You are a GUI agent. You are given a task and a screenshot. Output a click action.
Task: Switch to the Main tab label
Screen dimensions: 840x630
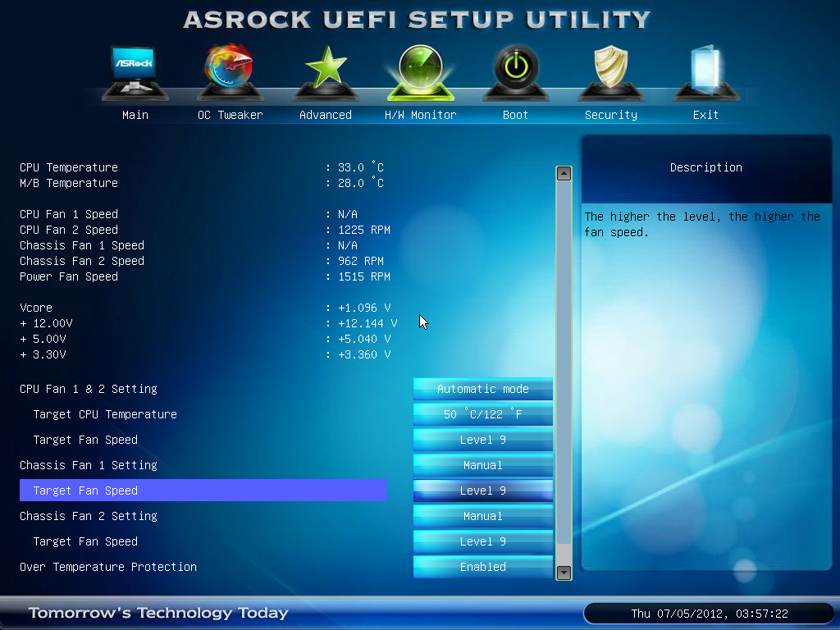[x=135, y=115]
